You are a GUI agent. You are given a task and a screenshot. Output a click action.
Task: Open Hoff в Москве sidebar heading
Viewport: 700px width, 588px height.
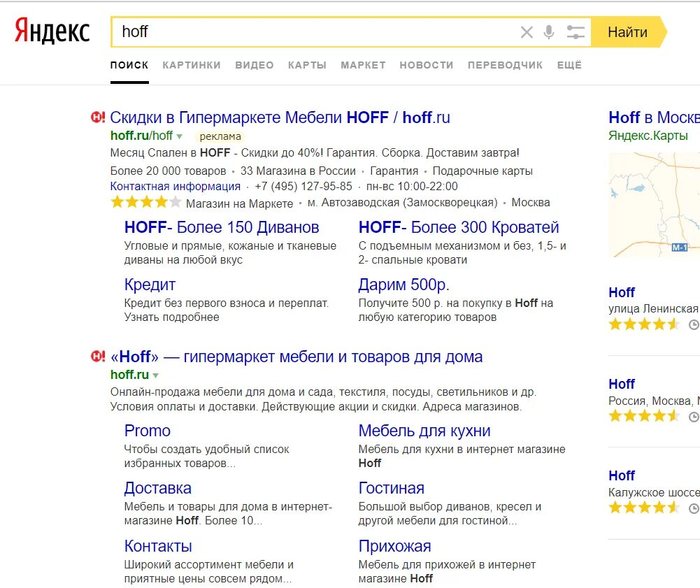[x=654, y=117]
